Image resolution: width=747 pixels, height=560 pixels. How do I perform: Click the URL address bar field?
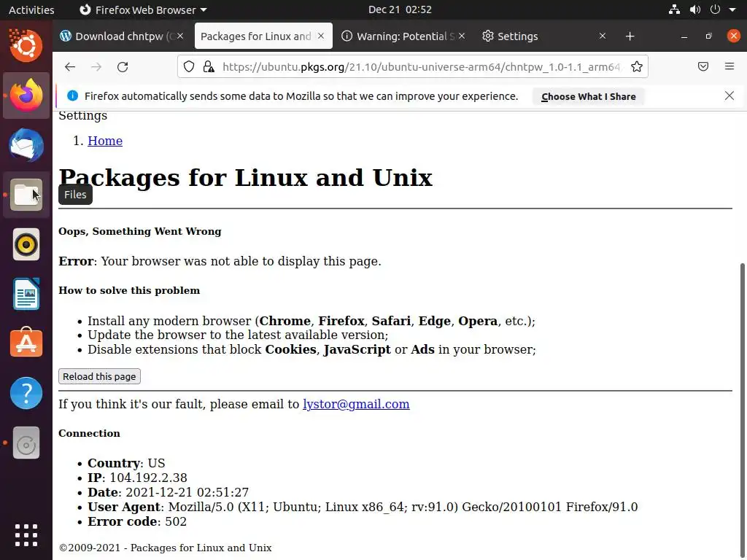coord(419,67)
